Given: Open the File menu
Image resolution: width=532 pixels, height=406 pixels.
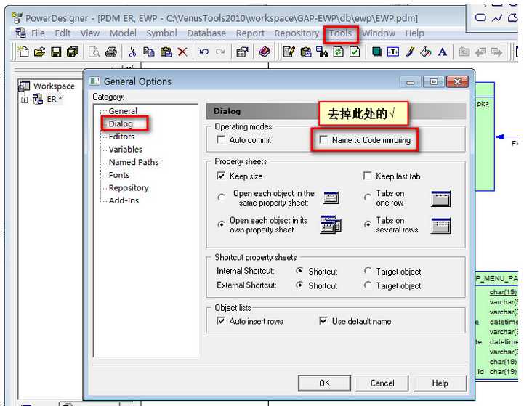Looking at the screenshot, I should point(38,33).
